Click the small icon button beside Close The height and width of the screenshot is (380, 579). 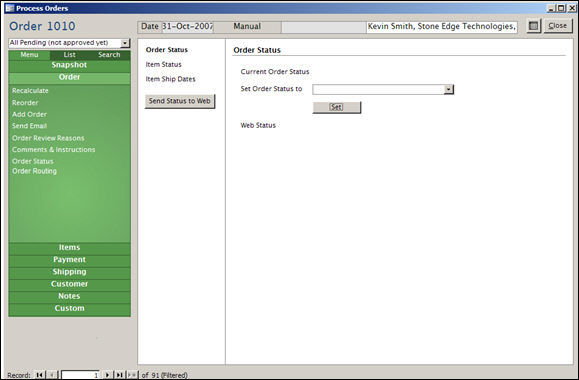533,26
